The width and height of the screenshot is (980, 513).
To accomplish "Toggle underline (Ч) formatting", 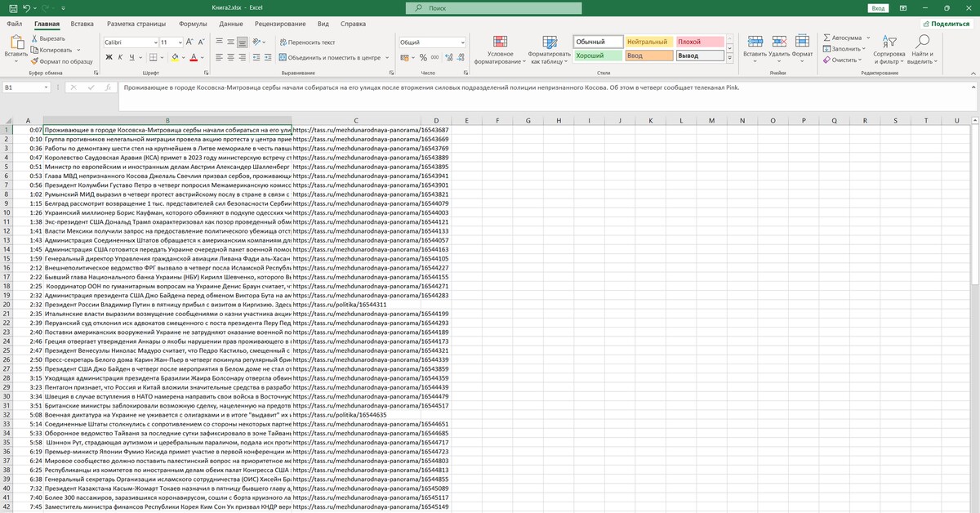I will click(131, 57).
